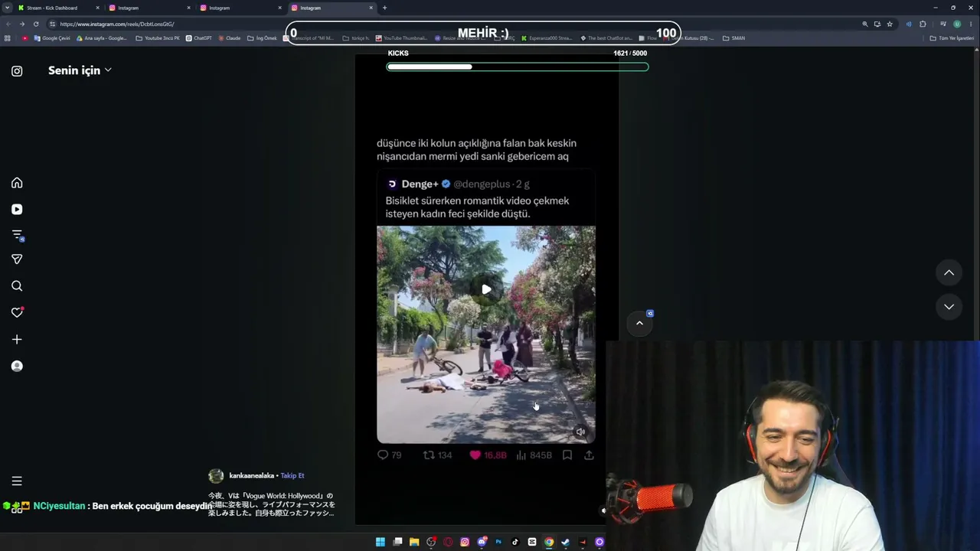The image size is (980, 551).
Task: Click the kankaanealaka profile avatar
Action: 216,476
